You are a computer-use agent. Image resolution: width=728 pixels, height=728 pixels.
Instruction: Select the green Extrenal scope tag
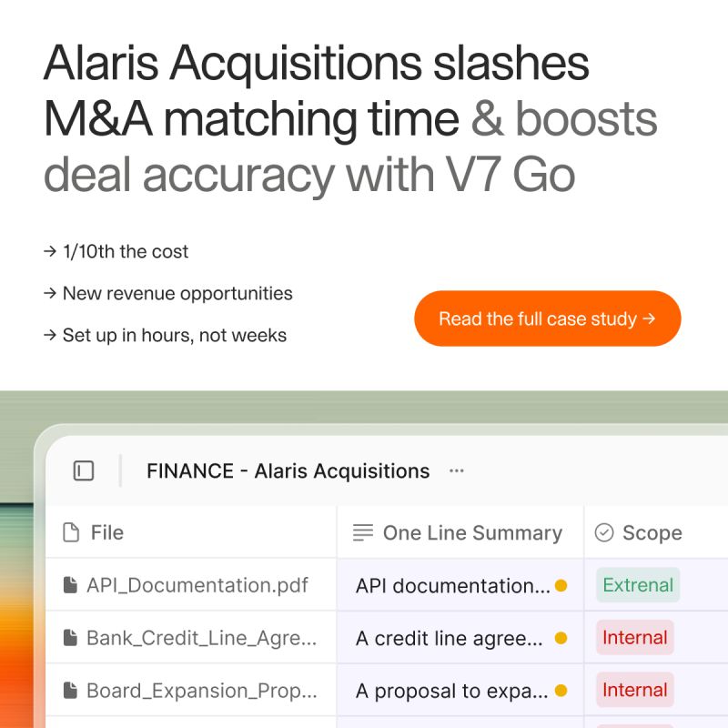[638, 585]
